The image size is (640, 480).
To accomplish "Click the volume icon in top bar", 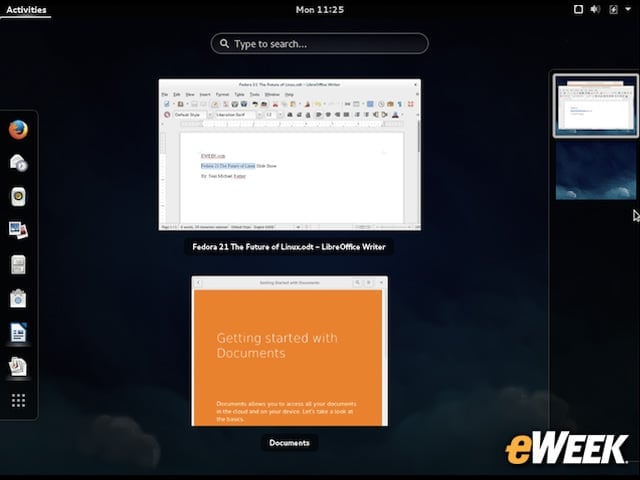I will (596, 9).
